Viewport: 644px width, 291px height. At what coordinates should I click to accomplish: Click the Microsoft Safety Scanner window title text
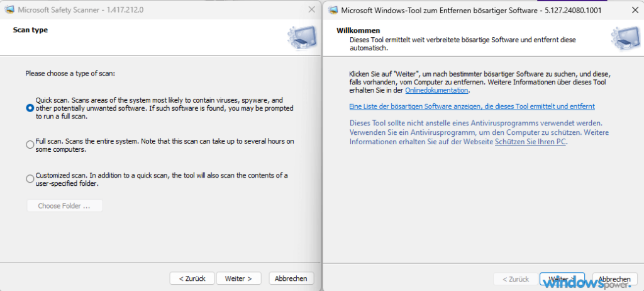[x=80, y=10]
